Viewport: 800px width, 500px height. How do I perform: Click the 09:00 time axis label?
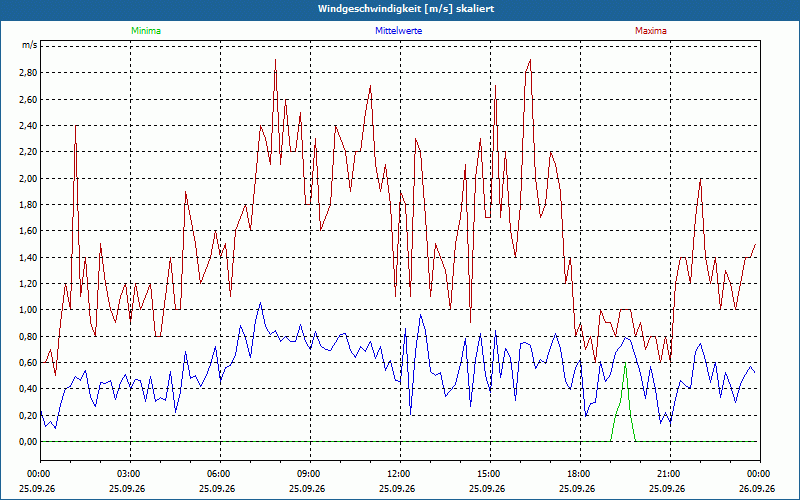(310, 474)
